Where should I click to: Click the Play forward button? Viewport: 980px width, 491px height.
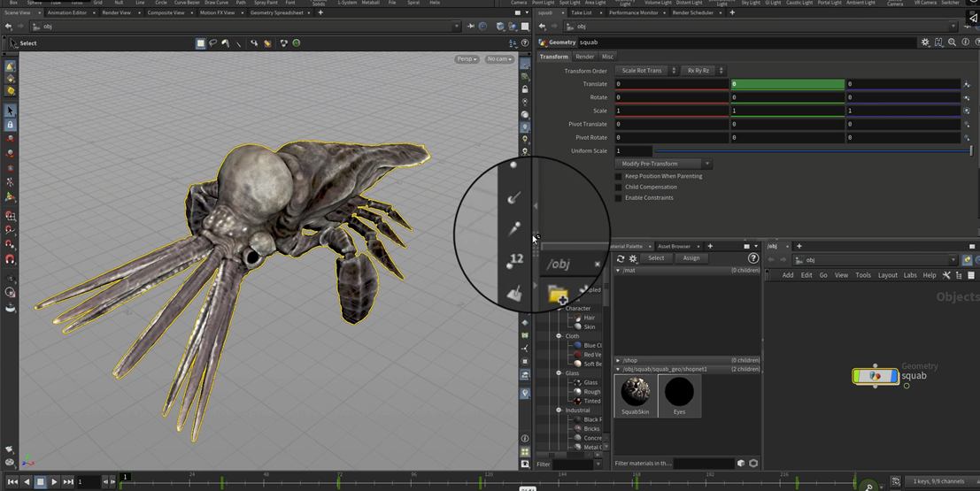54,482
